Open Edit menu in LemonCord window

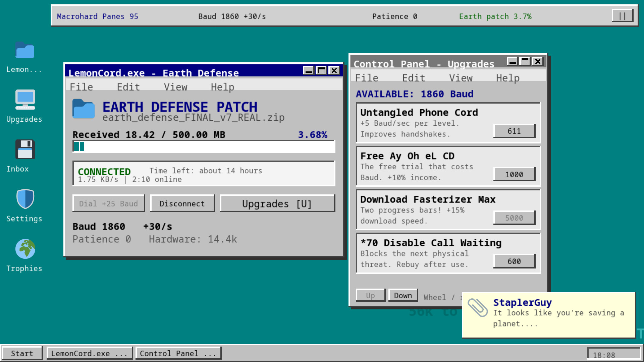[x=128, y=87]
